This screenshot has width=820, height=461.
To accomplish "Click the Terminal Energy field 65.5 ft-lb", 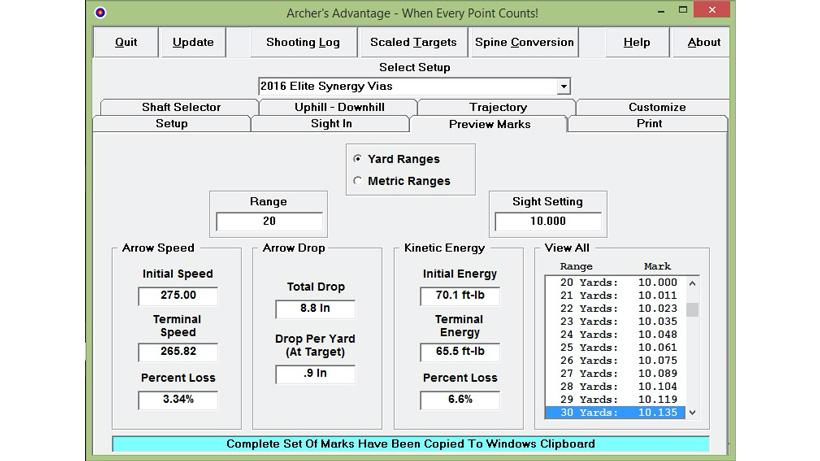I will click(460, 352).
